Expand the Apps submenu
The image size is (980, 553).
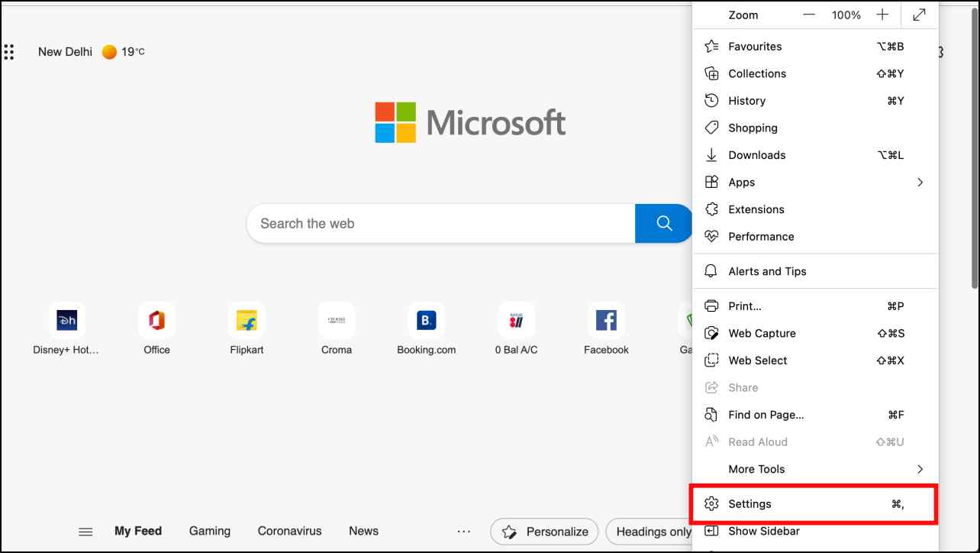click(x=815, y=183)
